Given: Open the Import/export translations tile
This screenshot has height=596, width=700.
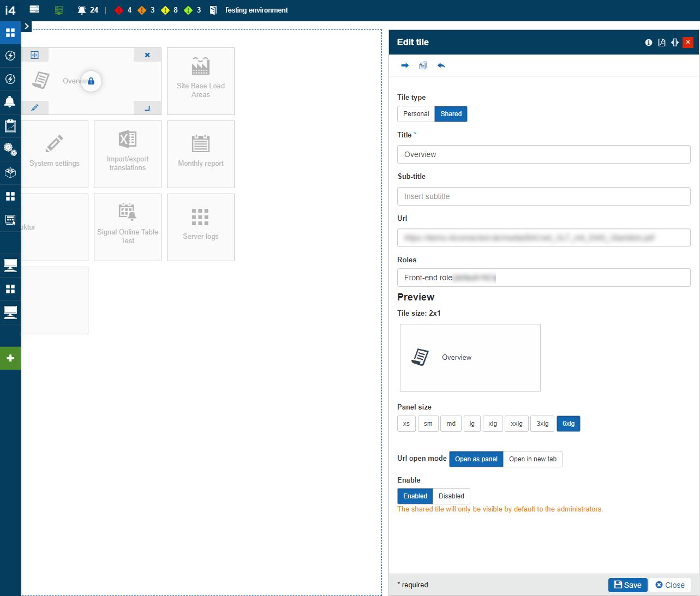Looking at the screenshot, I should (127, 154).
